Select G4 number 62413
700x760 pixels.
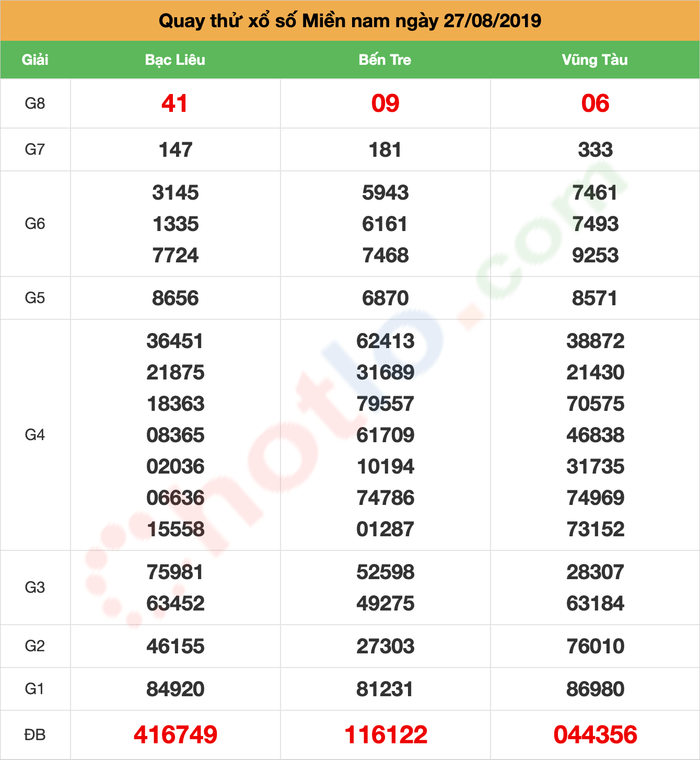386,341
